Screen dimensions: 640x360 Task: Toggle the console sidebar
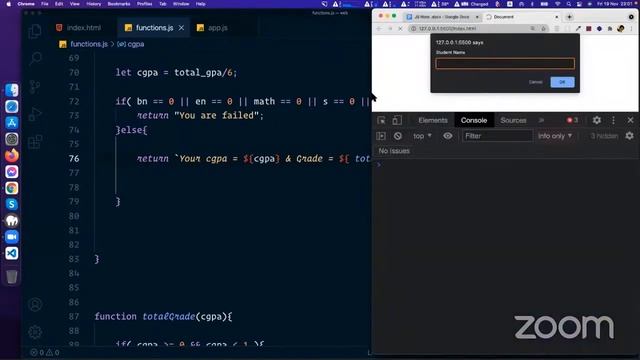pos(381,136)
